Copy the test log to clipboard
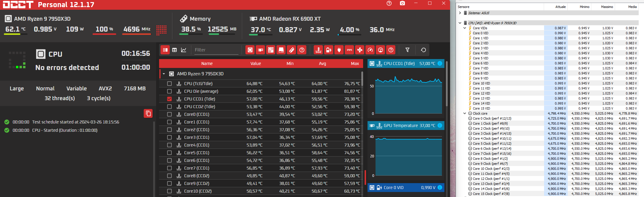This screenshot has width=644, height=197. tap(148, 113)
